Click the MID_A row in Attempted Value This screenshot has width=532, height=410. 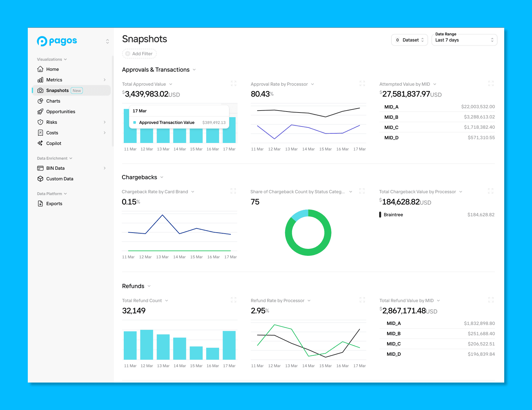coord(437,107)
